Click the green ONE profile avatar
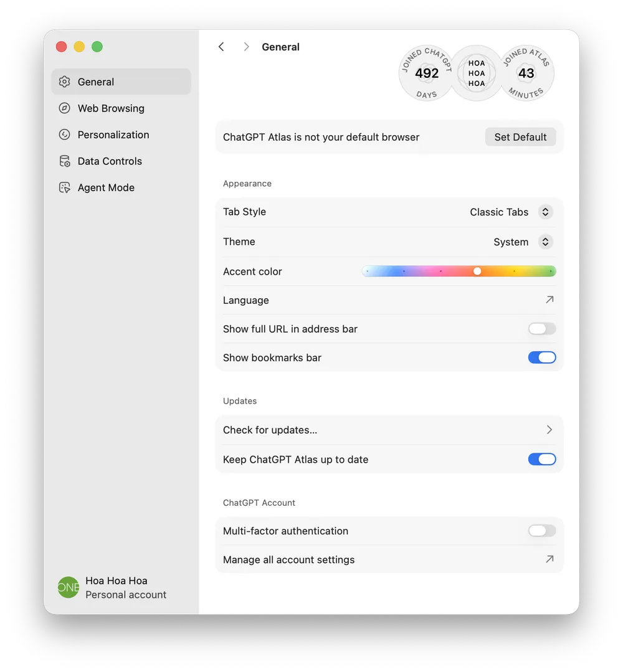Viewport: 623px width, 672px height. (x=68, y=587)
